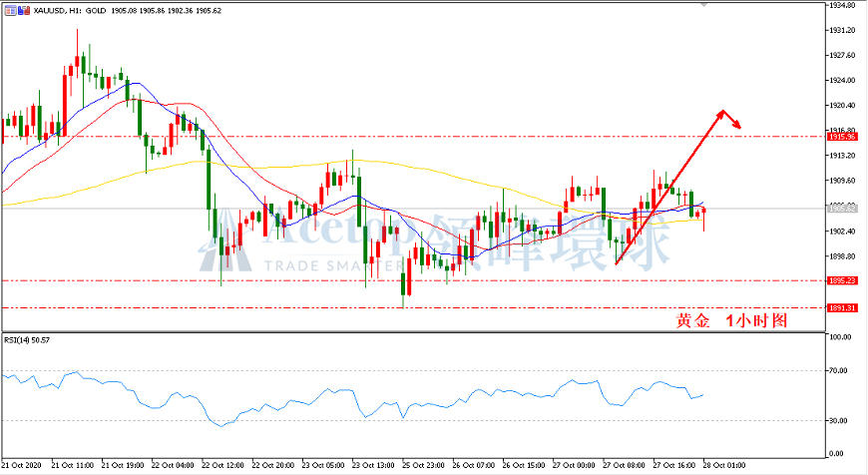
Task: Select the 1895.23 red price level tag
Action: 841,280
